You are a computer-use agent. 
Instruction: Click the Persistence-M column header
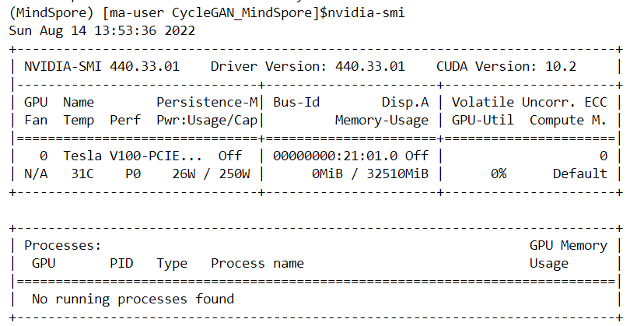click(x=207, y=102)
